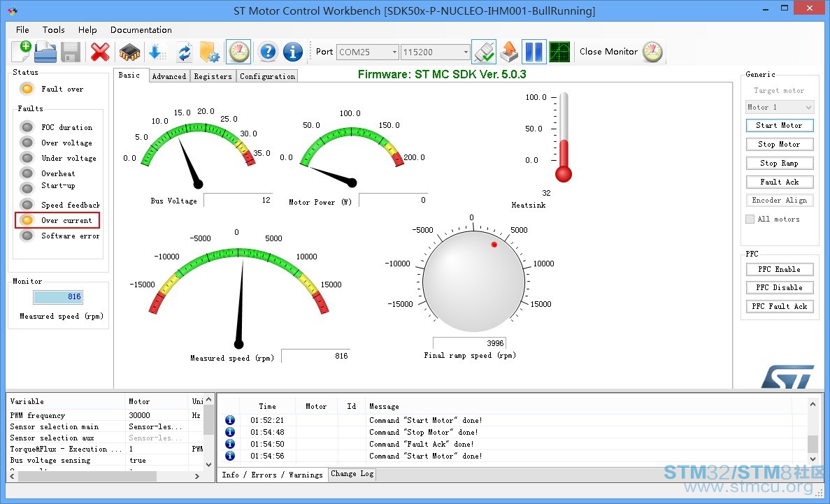
Task: Click the connect plug icon with checkmark
Action: [484, 52]
